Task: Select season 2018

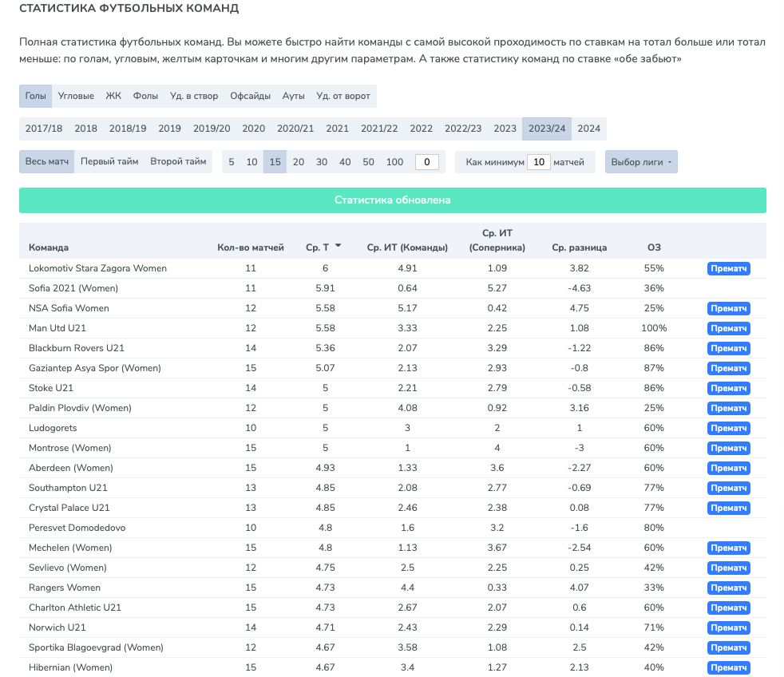Action: pos(86,129)
